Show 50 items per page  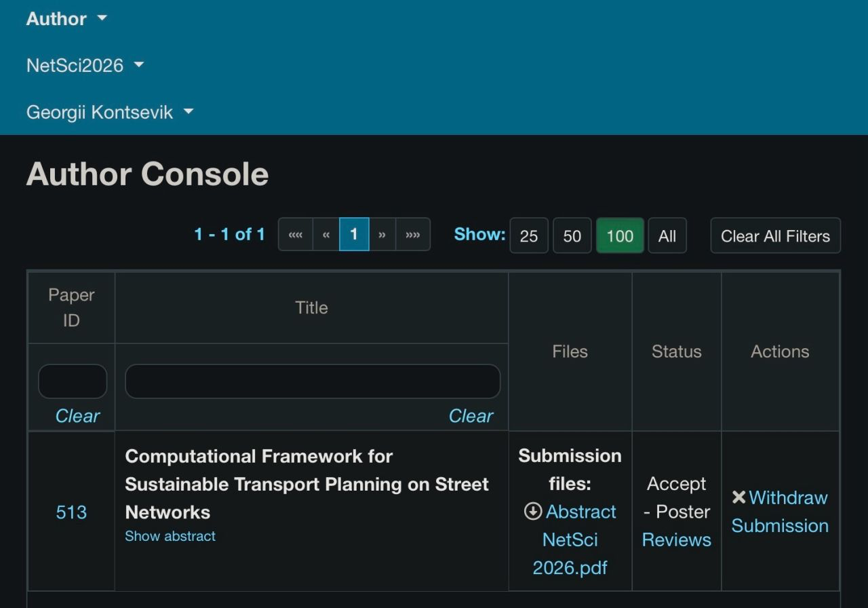coord(572,235)
